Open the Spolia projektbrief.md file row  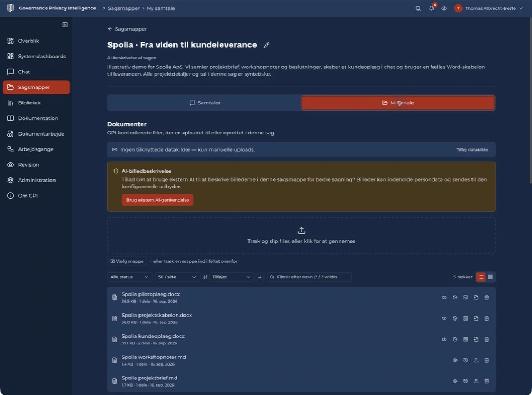click(301, 381)
